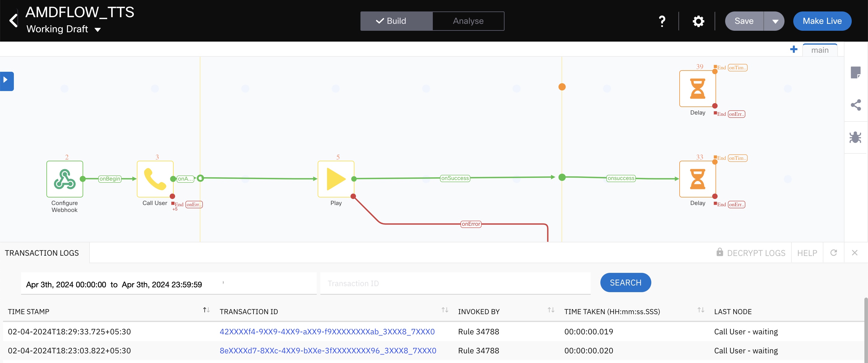
Task: Click timestamp 02-04-2024T18:29:33.725+05:30
Action: pyautogui.click(x=69, y=332)
